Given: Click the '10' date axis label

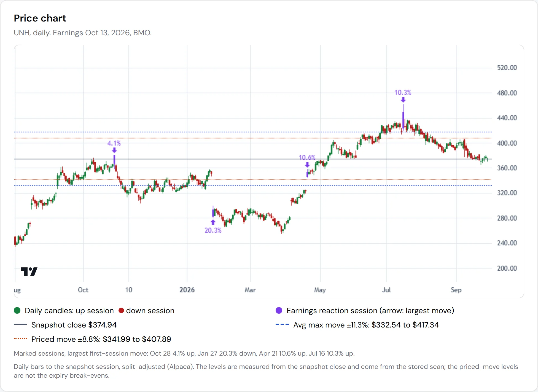Looking at the screenshot, I should point(129,290).
